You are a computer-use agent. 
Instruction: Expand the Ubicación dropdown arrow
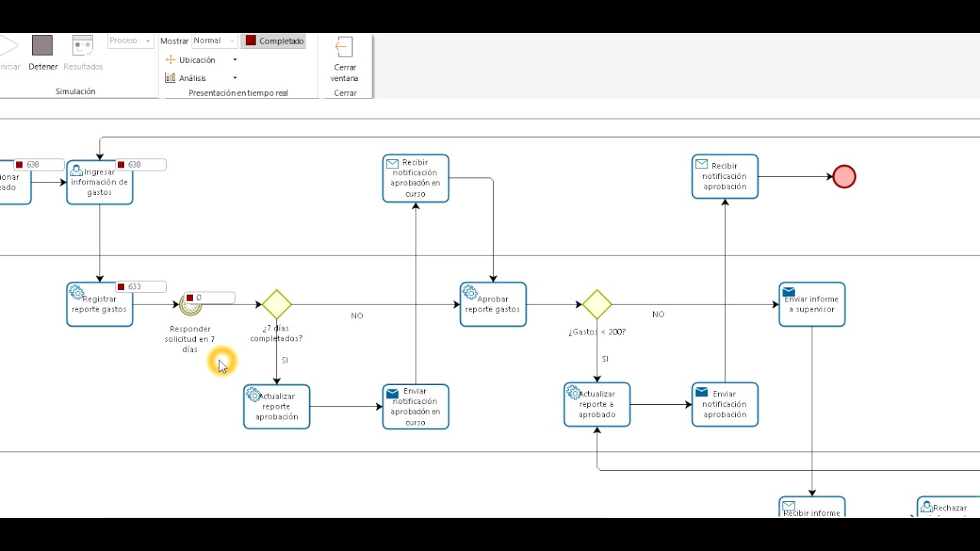235,60
